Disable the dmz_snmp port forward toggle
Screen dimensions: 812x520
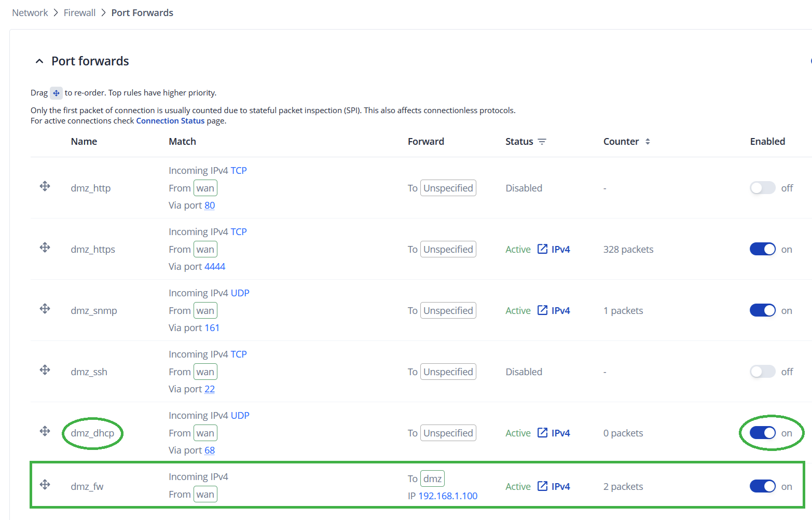click(762, 310)
